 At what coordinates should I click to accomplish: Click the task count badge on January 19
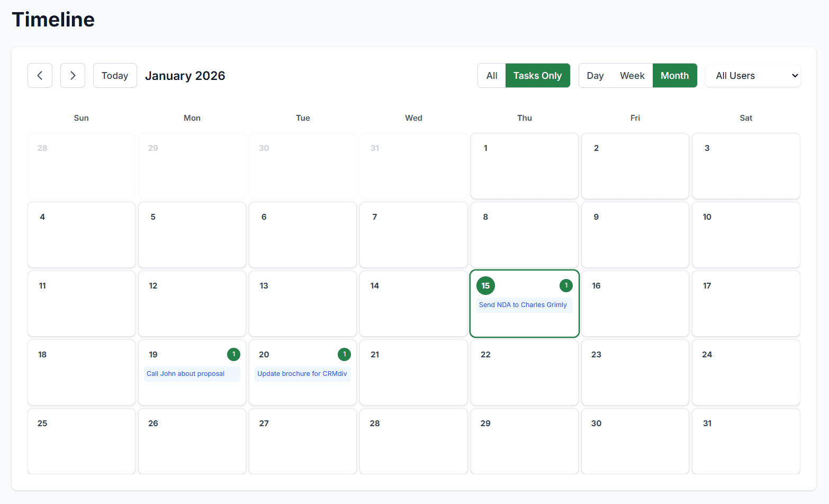click(233, 354)
